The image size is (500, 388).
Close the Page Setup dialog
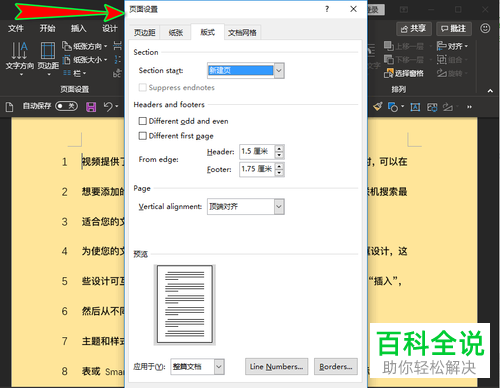click(353, 9)
